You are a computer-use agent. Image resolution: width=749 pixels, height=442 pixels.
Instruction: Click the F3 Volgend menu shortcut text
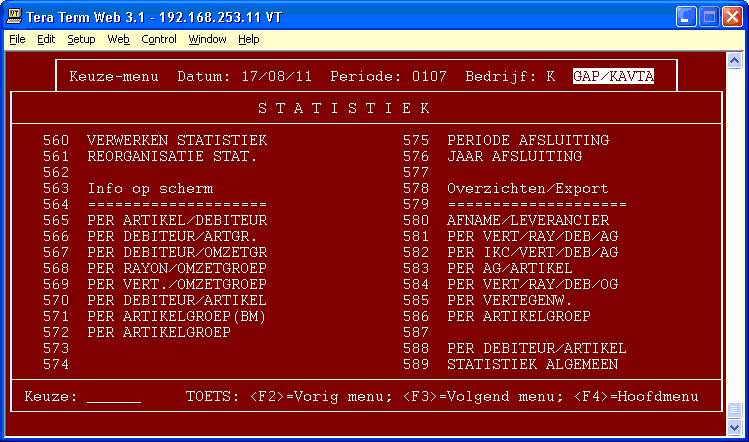(476, 397)
